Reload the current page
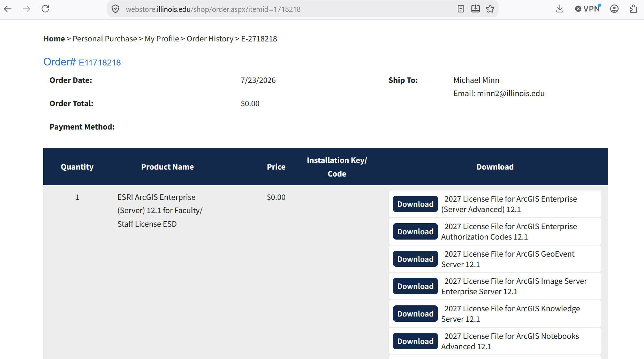The width and height of the screenshot is (644, 359). click(x=45, y=9)
